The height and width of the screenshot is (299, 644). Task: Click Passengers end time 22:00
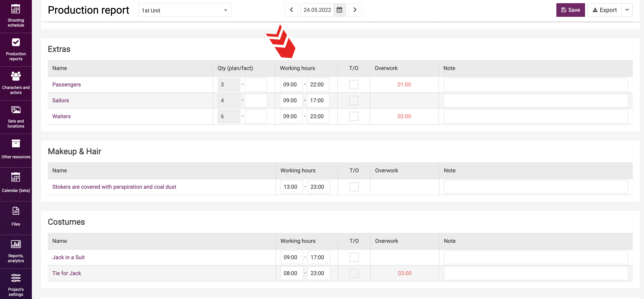pyautogui.click(x=318, y=84)
